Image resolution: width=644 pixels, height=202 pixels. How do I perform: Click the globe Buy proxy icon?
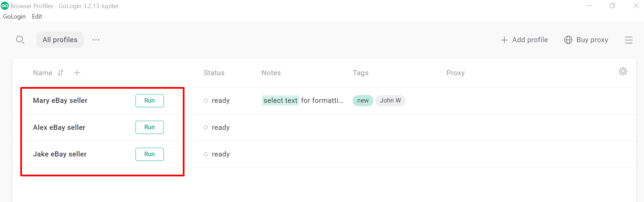click(x=568, y=40)
